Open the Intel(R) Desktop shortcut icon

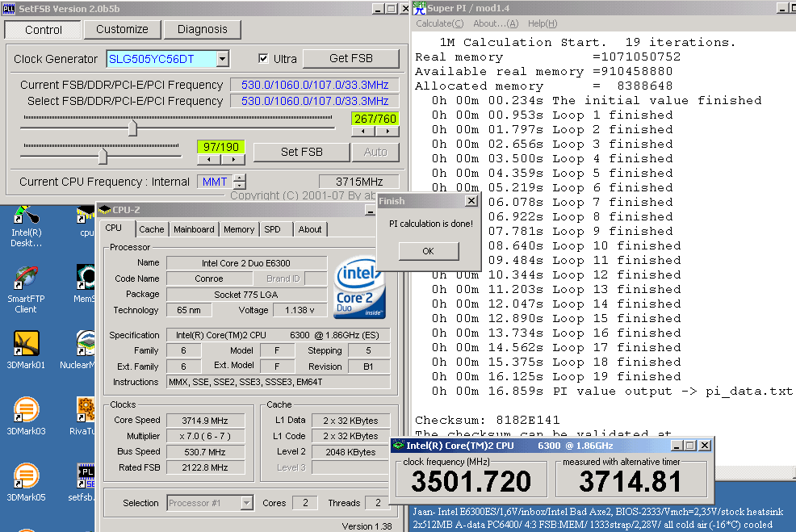click(x=26, y=227)
